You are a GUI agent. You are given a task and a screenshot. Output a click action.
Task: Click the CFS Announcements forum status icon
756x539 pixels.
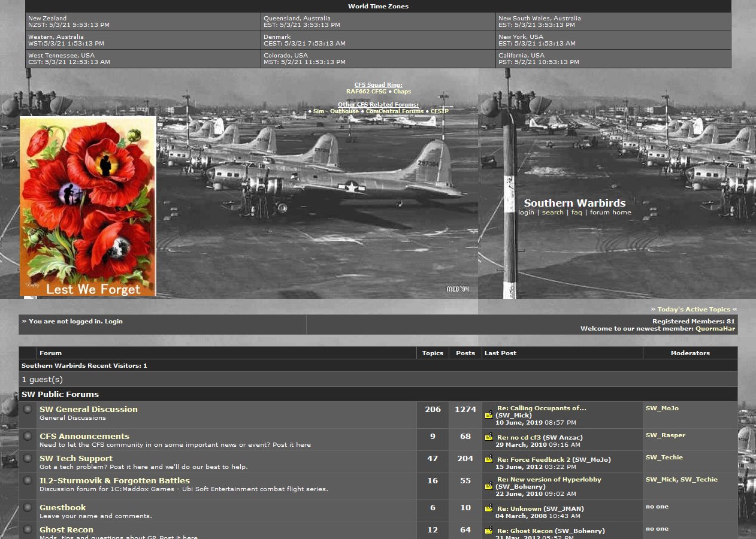[x=28, y=437]
